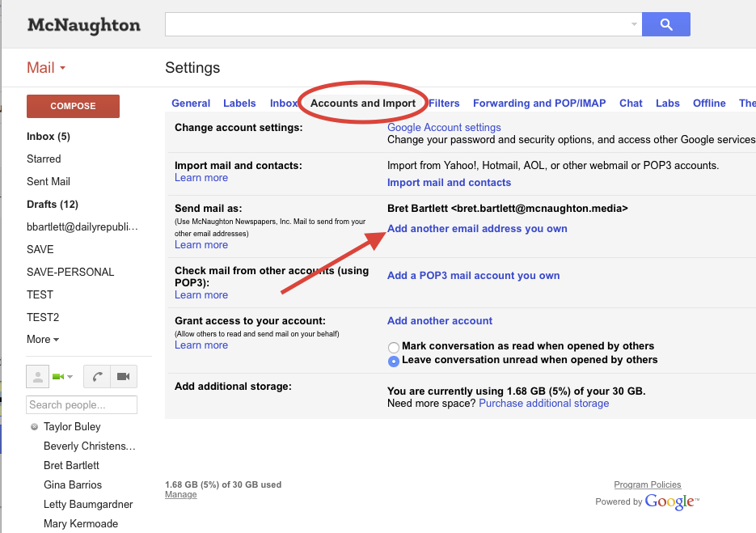Open the Forwarding and POP/IMAP tab

[x=539, y=104]
